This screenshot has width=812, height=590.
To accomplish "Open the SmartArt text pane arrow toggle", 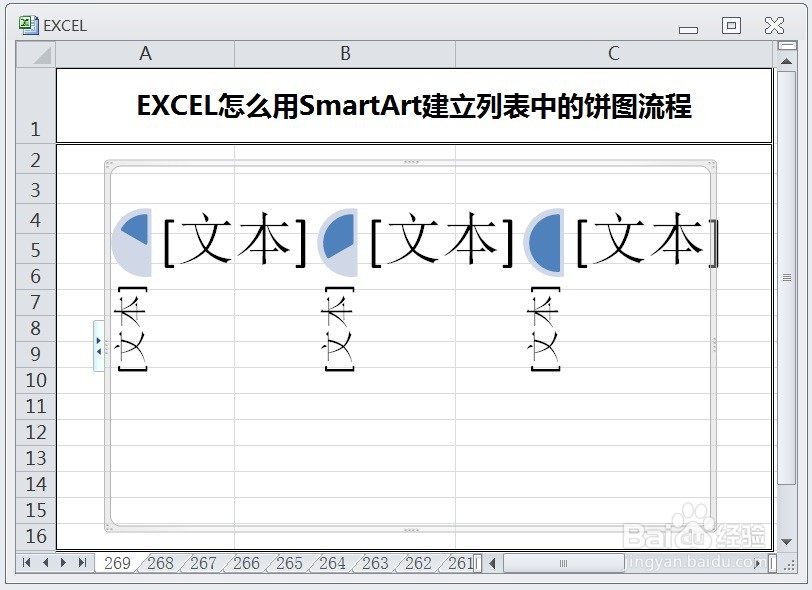I will tap(98, 346).
